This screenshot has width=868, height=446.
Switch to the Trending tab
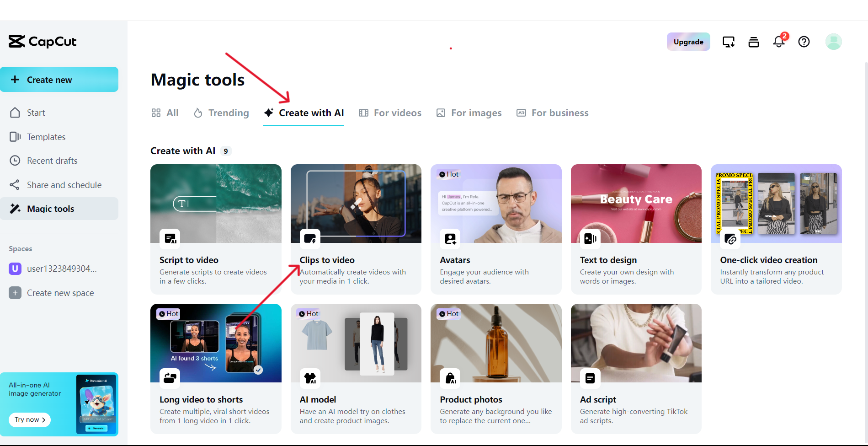click(x=222, y=113)
